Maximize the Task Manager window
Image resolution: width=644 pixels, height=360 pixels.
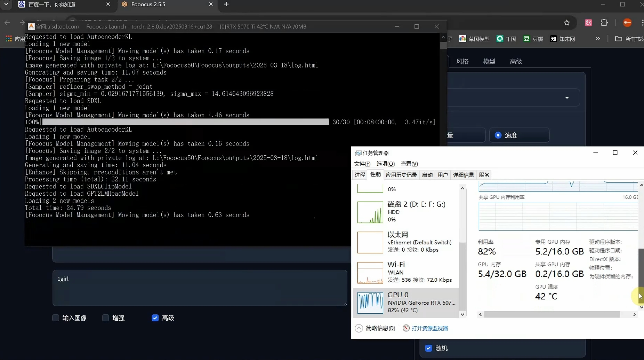click(x=615, y=153)
